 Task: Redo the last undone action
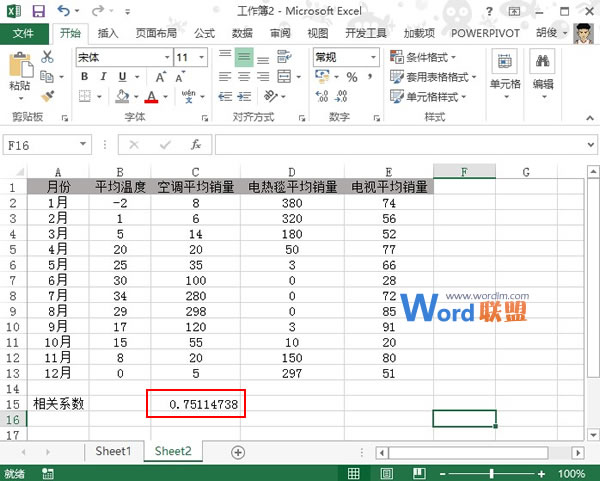pyautogui.click(x=98, y=11)
